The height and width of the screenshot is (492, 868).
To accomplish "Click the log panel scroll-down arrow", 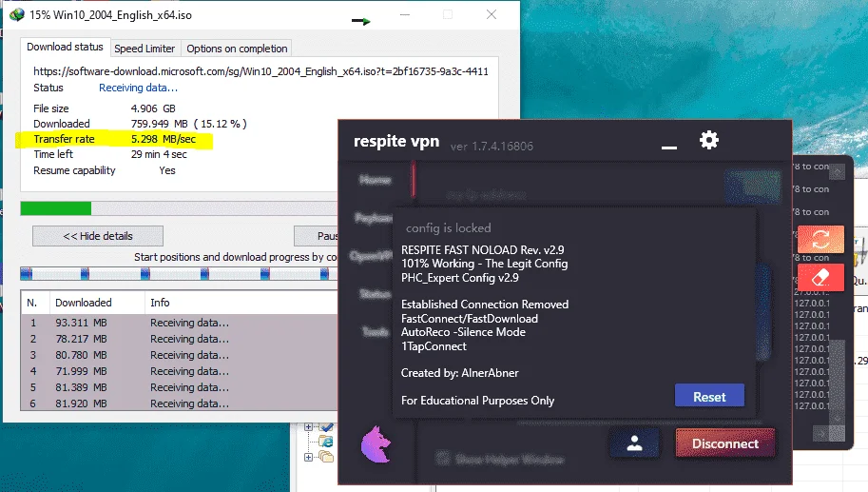I will tap(837, 418).
